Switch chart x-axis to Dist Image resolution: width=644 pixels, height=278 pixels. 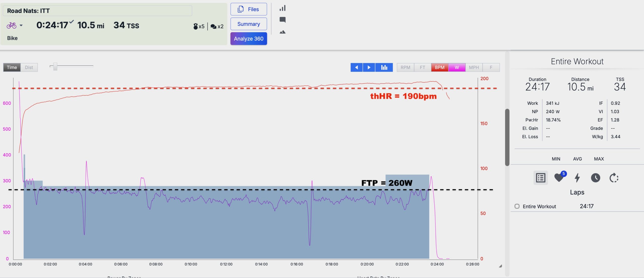29,67
